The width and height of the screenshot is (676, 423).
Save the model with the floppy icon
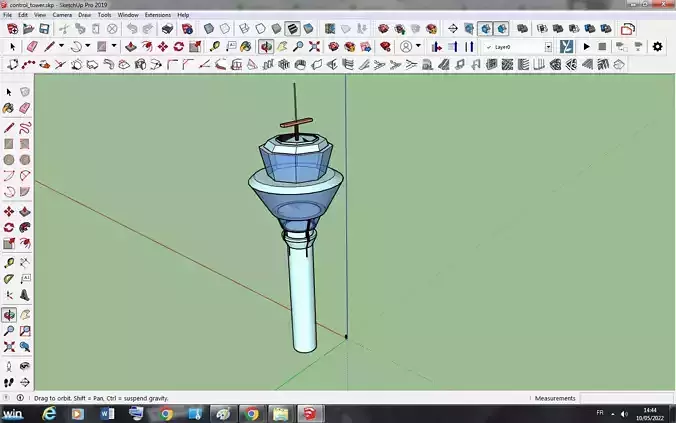coord(44,29)
